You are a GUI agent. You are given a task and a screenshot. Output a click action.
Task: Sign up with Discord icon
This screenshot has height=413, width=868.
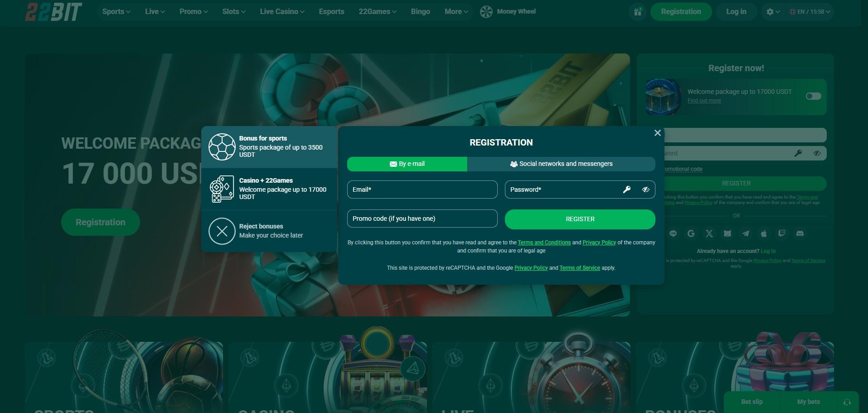click(x=800, y=233)
